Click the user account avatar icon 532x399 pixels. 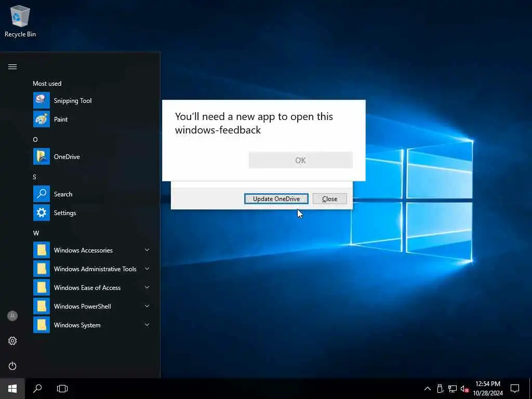[x=12, y=316]
